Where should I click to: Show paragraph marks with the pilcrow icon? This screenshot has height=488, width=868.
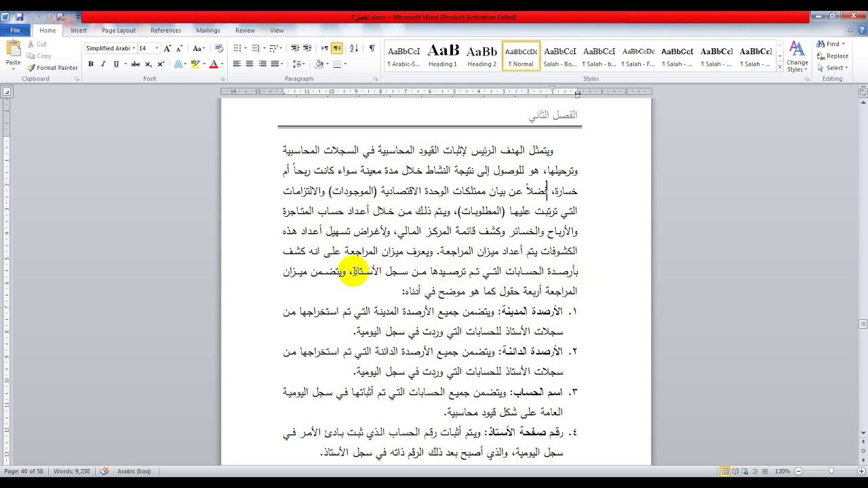pos(372,48)
